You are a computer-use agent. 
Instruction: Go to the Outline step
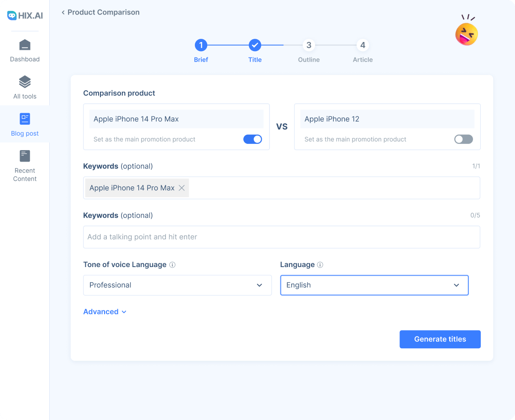309,45
